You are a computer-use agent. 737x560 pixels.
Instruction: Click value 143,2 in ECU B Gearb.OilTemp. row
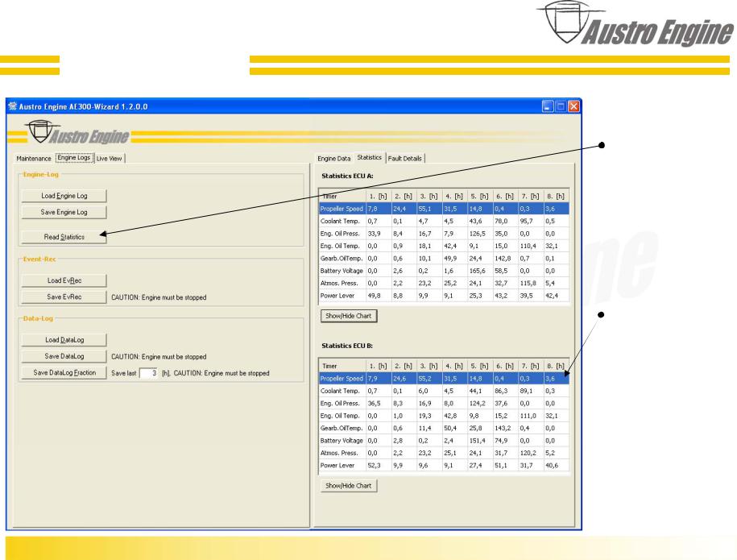503,429
